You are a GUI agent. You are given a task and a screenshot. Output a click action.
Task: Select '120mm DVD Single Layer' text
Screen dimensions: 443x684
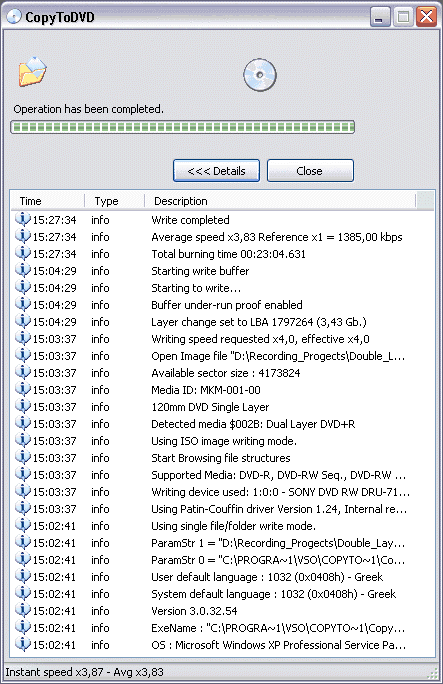click(x=210, y=407)
